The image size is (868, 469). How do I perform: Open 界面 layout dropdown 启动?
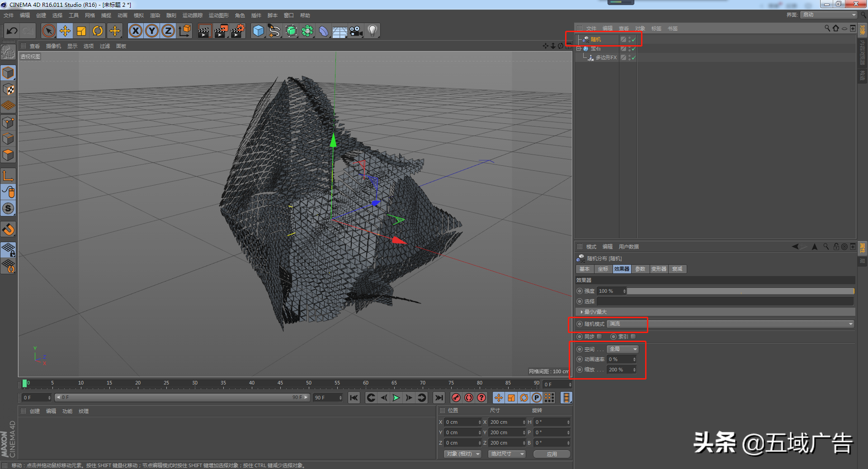coord(829,15)
